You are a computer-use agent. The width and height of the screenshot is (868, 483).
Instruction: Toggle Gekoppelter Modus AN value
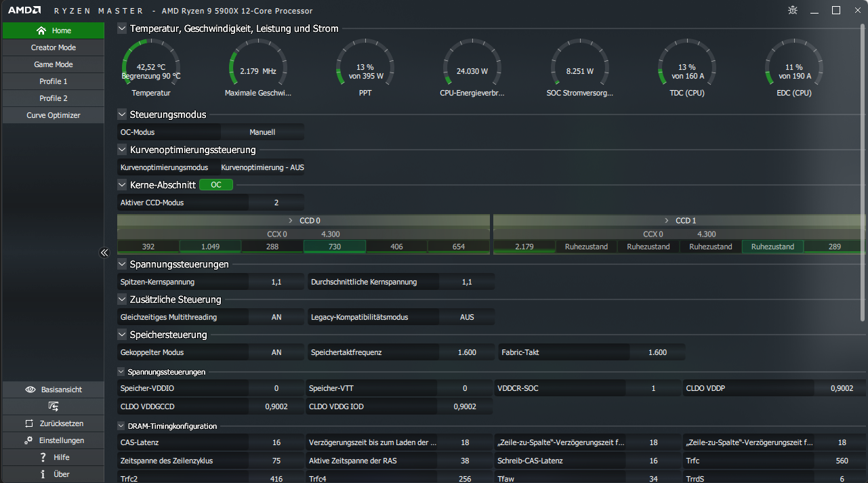pyautogui.click(x=276, y=352)
